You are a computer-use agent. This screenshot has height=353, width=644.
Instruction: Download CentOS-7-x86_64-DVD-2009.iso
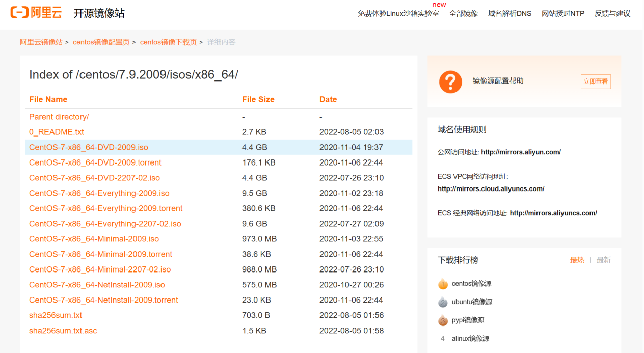click(x=89, y=147)
